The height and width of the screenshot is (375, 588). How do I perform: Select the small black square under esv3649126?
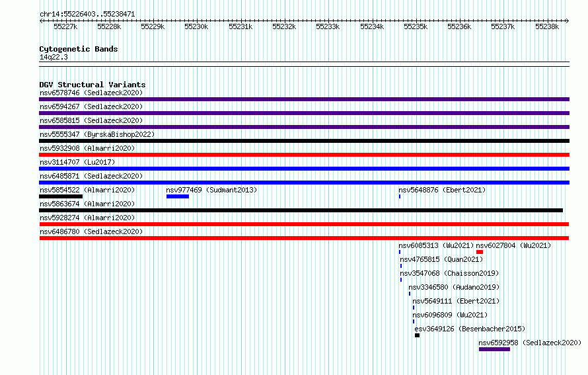point(417,335)
